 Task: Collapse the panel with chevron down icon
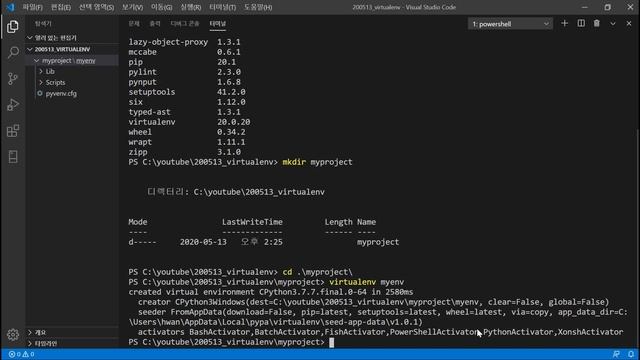[x=613, y=24]
